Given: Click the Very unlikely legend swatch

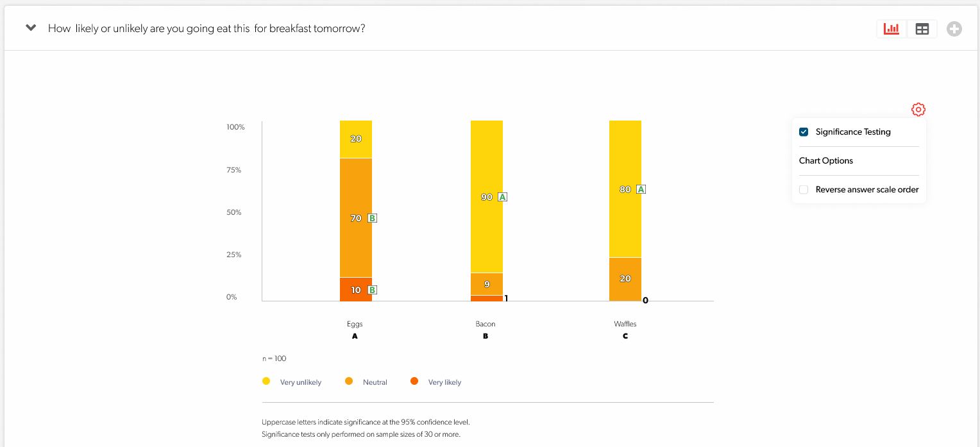Looking at the screenshot, I should point(266,382).
